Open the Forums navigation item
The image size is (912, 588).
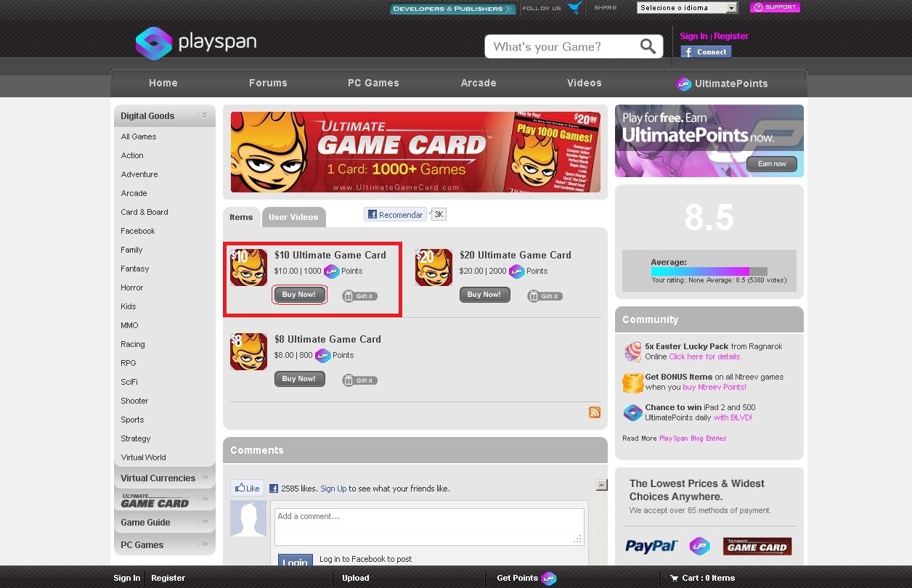(x=268, y=83)
